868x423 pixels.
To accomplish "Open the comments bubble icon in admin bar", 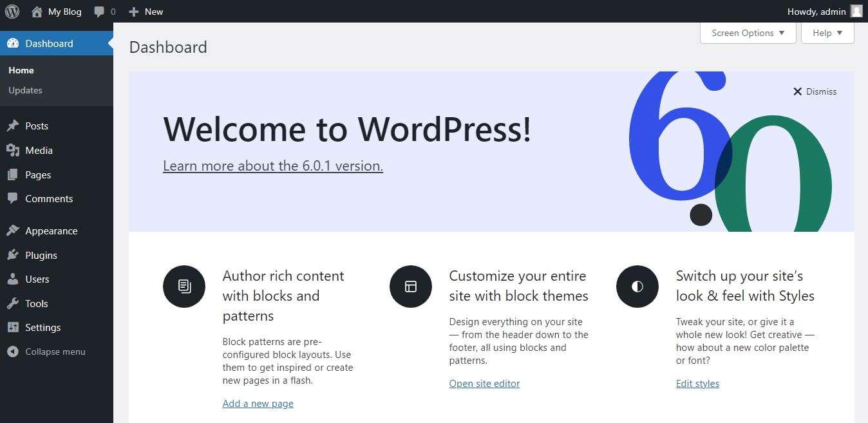I will (99, 12).
